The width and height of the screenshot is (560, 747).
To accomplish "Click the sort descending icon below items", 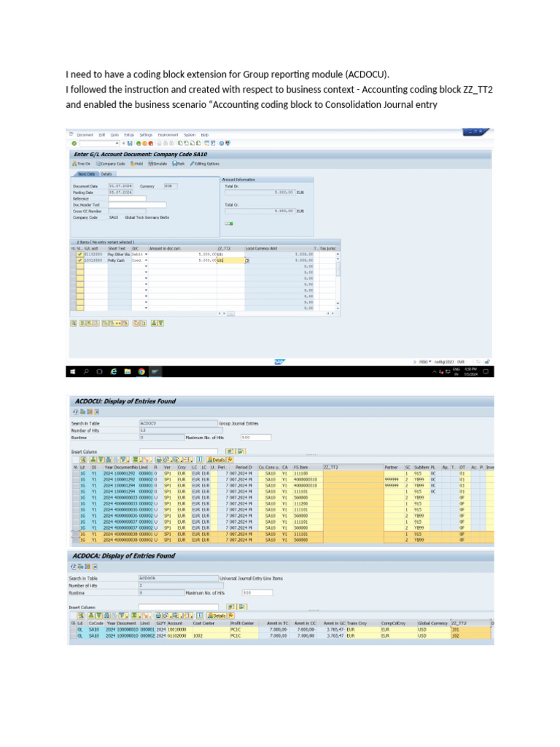I will 161,323.
